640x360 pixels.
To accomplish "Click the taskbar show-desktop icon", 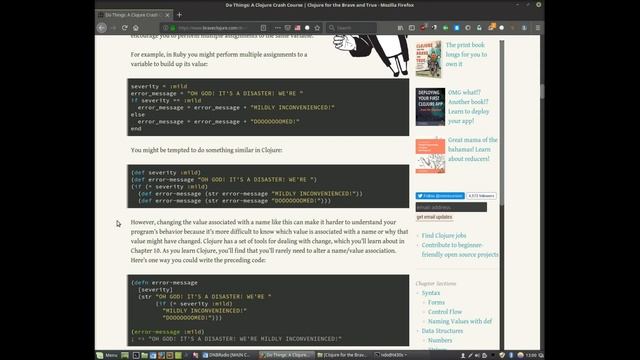I will click(125, 355).
